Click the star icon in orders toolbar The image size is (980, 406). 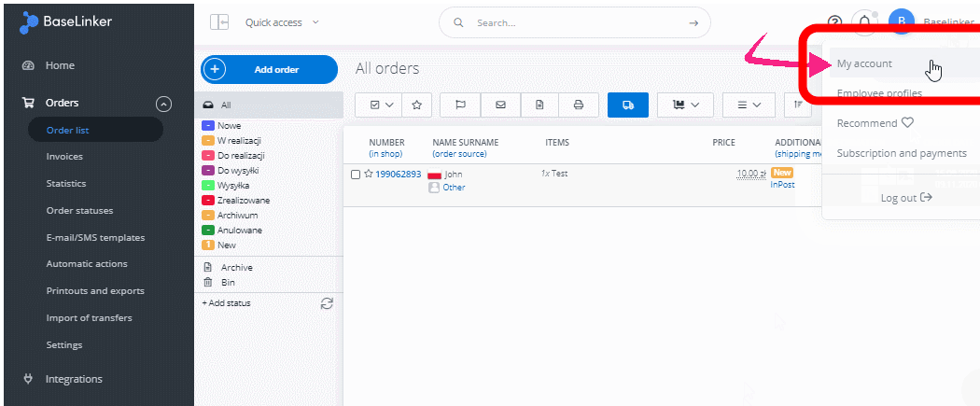(416, 105)
